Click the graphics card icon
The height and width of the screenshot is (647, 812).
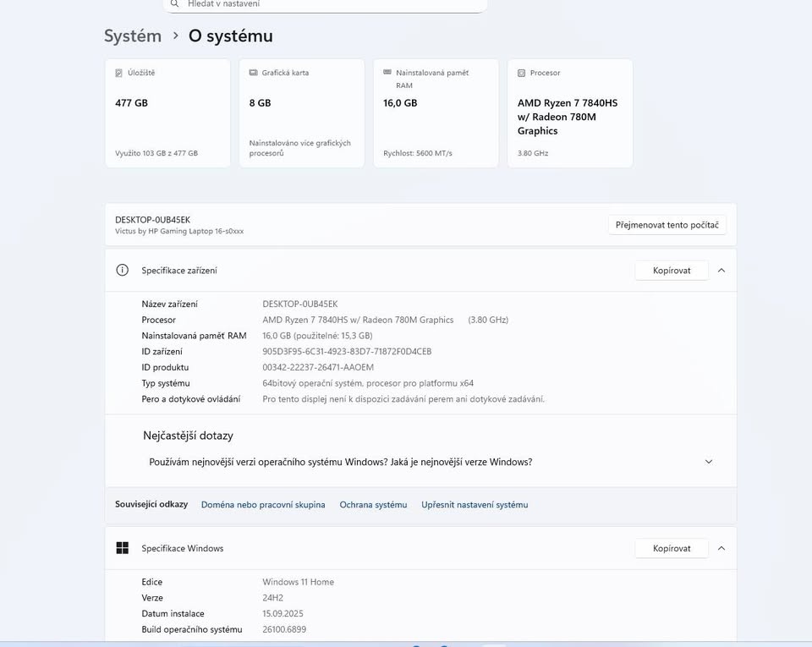coord(253,74)
